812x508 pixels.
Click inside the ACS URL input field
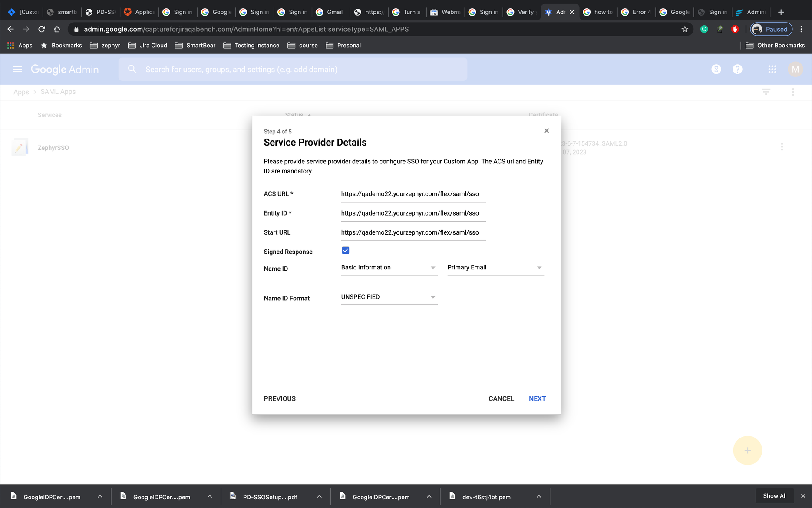[413, 194]
